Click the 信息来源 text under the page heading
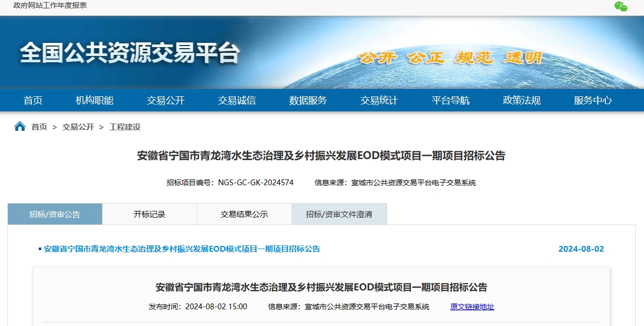 [x=395, y=183]
